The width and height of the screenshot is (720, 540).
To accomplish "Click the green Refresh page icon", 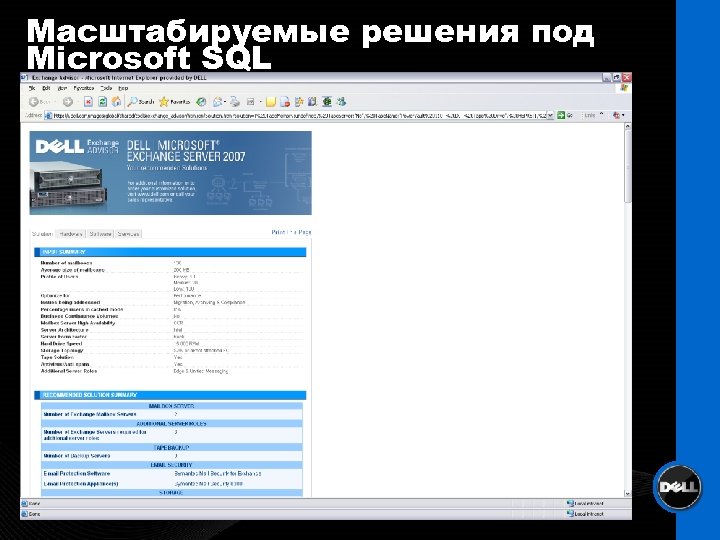I will tap(103, 102).
